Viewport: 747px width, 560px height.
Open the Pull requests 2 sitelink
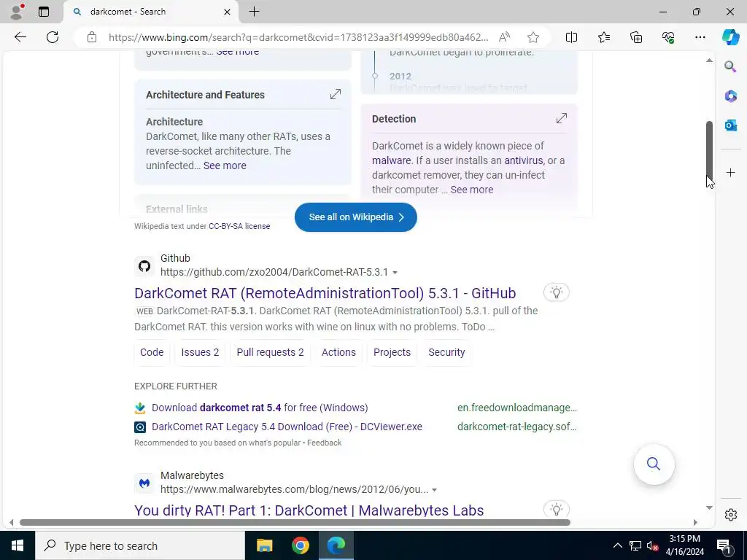click(x=270, y=352)
